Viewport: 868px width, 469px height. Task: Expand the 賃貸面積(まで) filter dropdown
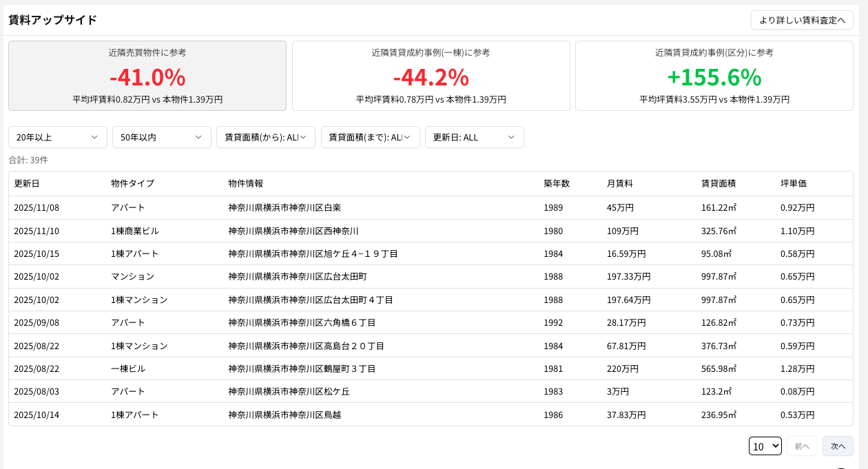[x=370, y=137]
